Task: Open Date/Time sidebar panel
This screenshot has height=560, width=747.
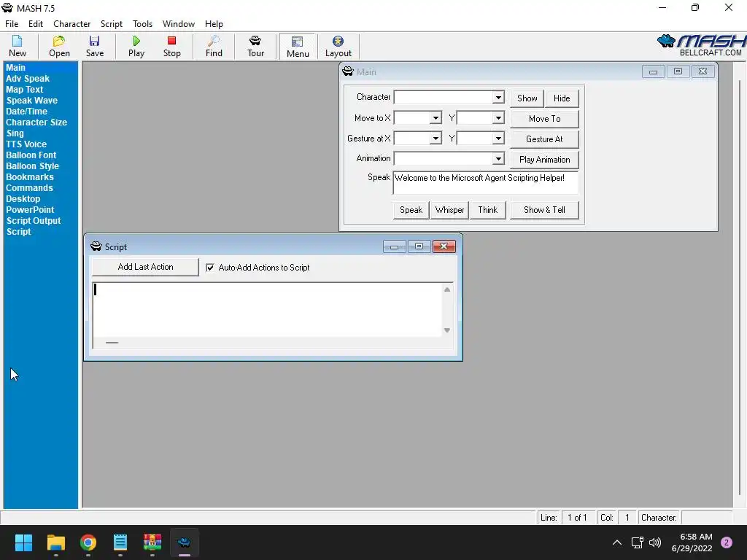Action: coord(27,112)
